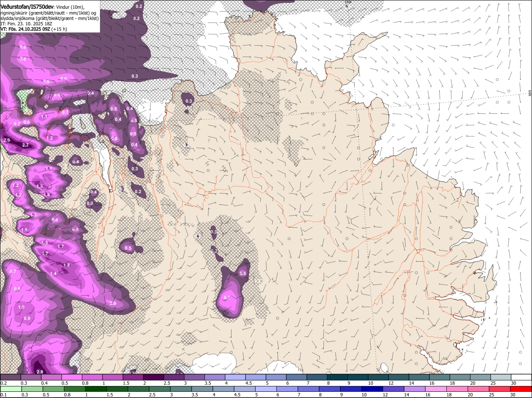Screen dimensions: 532x398
Task: Select the dark teal snow swatch 8 to 9
Action: pyautogui.click(x=337, y=377)
